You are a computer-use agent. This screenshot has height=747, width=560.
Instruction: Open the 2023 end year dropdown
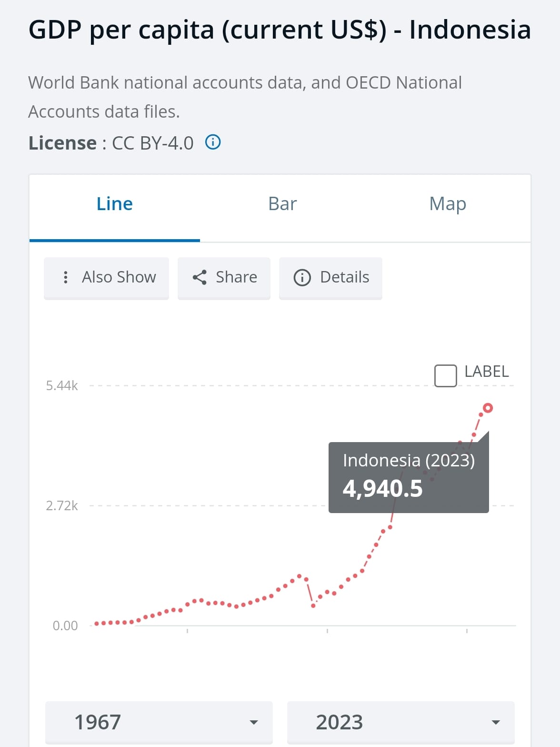401,722
